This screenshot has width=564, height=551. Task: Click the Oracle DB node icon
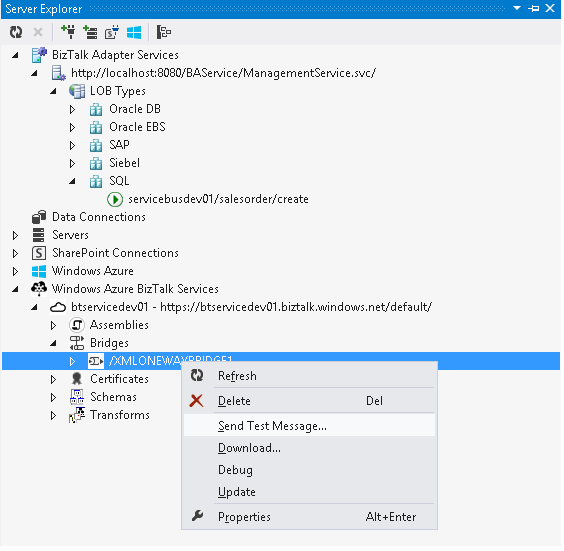tap(96, 109)
